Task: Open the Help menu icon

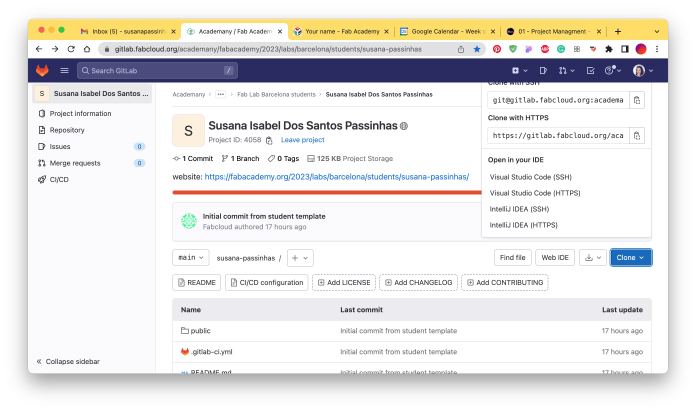Action: (613, 70)
